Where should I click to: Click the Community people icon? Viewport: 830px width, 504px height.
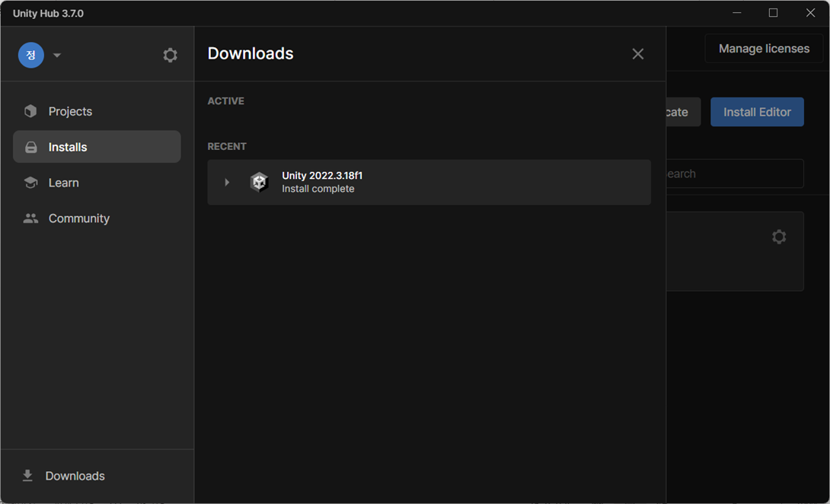pos(30,218)
